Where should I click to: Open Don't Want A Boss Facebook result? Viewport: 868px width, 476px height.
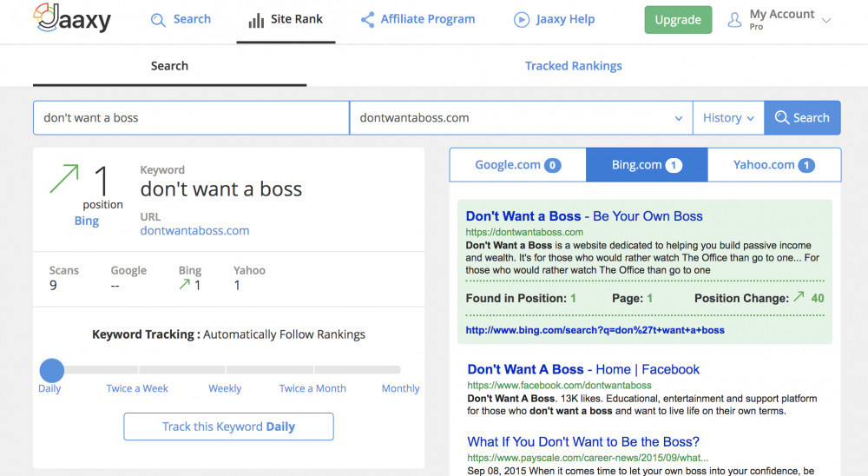coord(583,370)
